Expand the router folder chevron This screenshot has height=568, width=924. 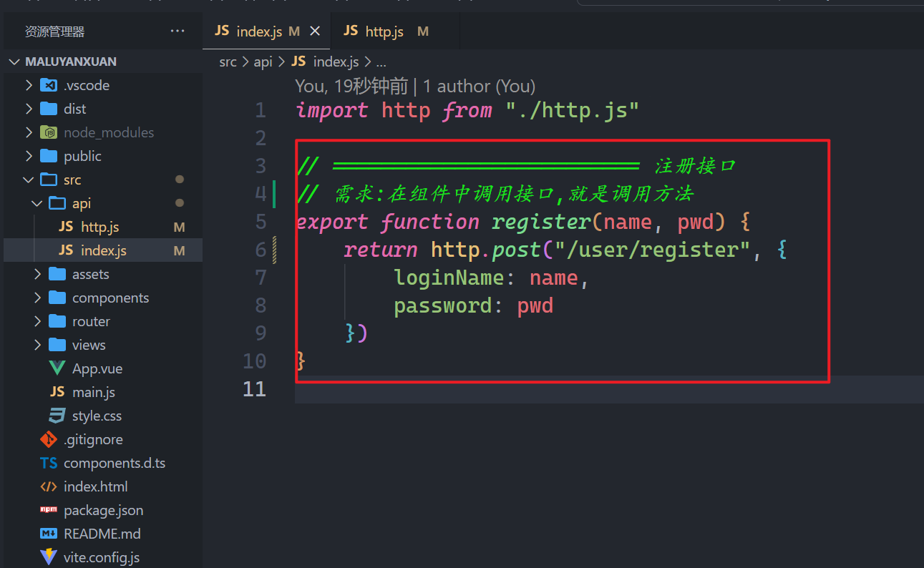[x=37, y=321]
